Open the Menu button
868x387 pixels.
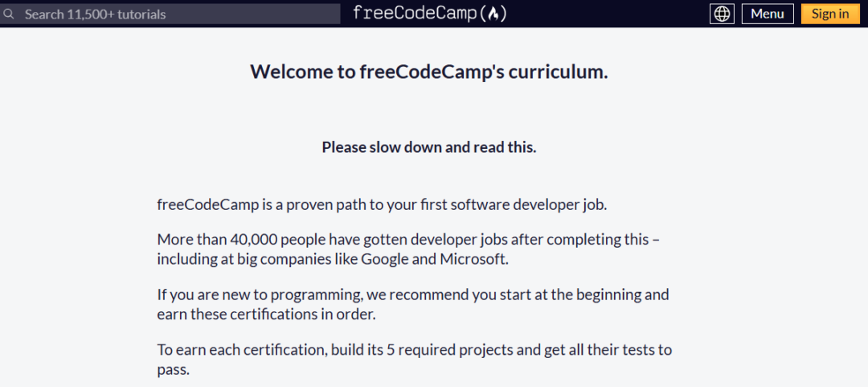click(x=768, y=14)
